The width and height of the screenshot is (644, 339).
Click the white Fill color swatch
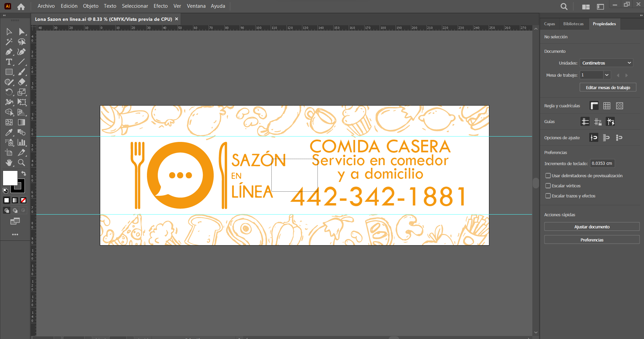(10, 178)
